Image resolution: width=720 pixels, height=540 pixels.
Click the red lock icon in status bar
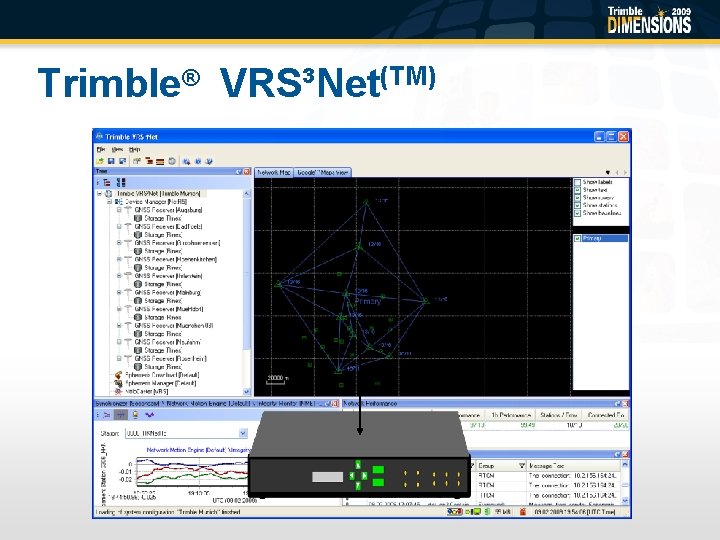tap(523, 512)
